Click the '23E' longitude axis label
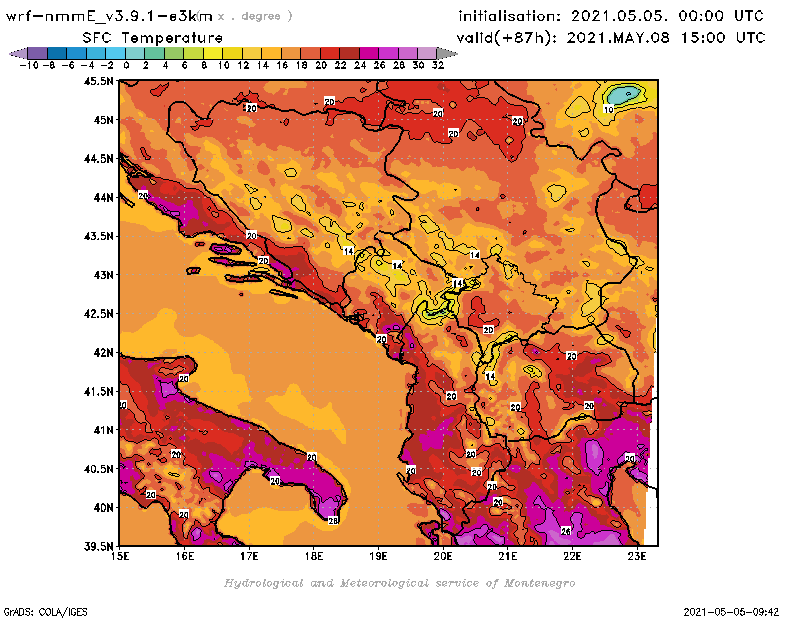This screenshot has height=618, width=800. [x=637, y=556]
